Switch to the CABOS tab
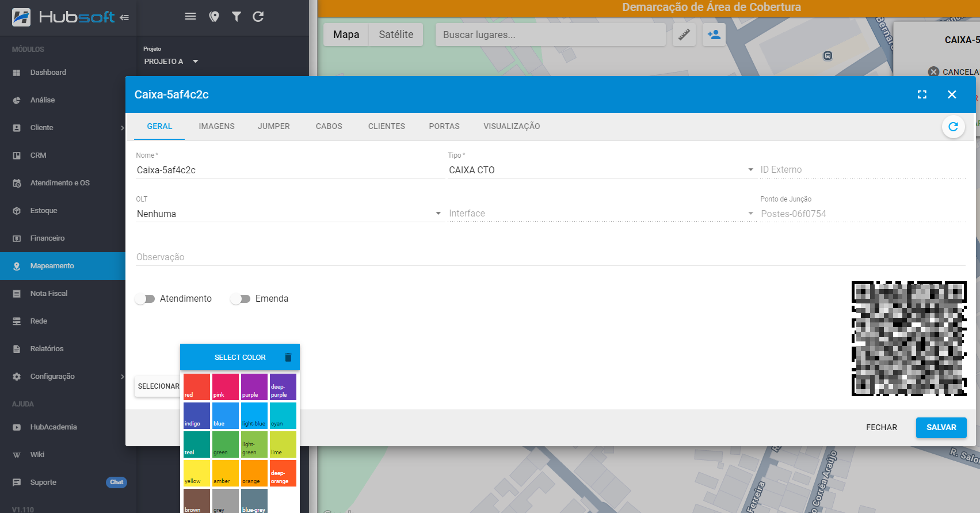The height and width of the screenshot is (513, 980). (x=329, y=127)
